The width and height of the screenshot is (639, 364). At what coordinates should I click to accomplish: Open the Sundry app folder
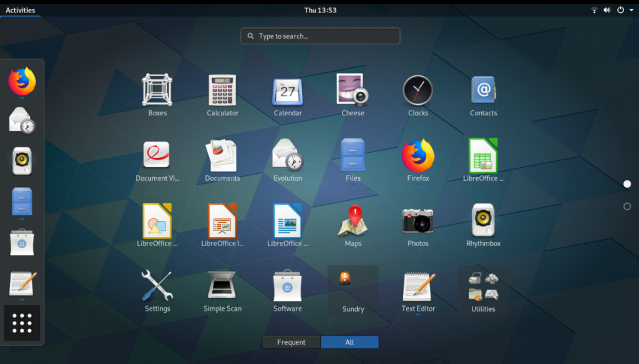[x=353, y=290]
